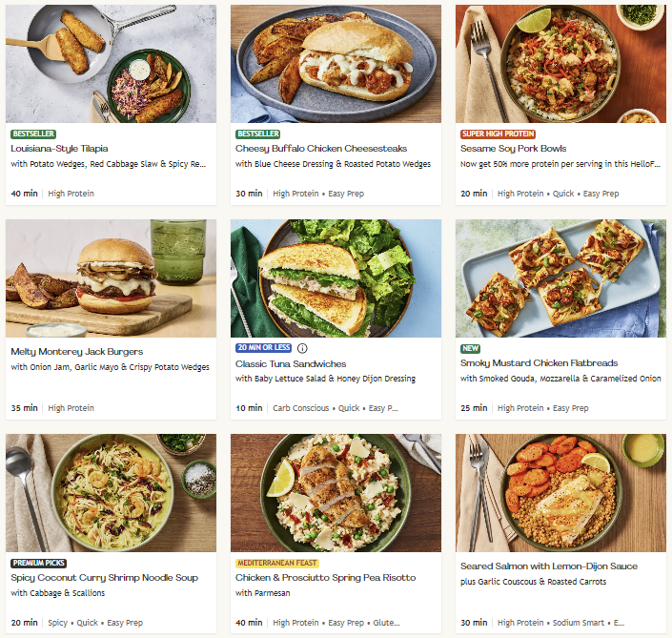Click the Premium Picks label
This screenshot has width=672, height=638.
pos(38,563)
